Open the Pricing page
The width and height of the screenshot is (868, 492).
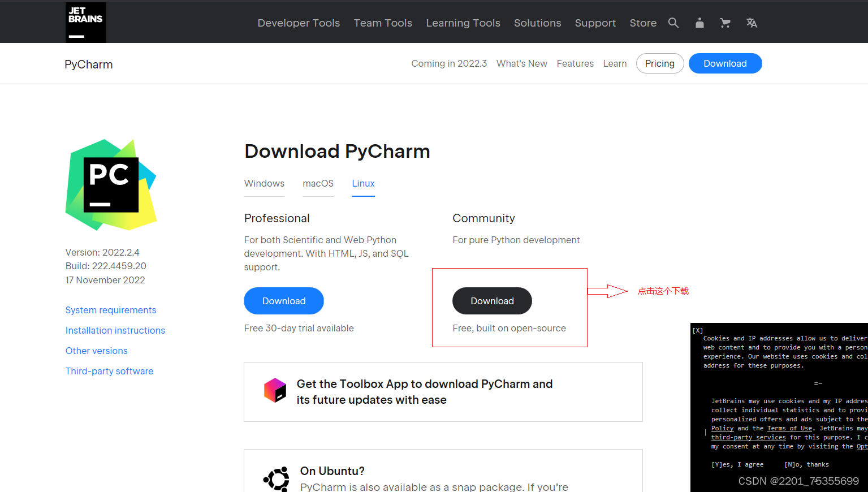[660, 63]
